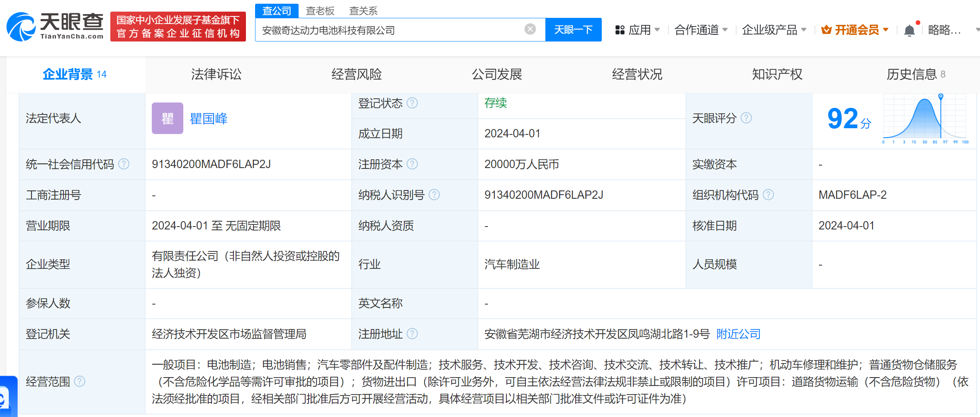The width and height of the screenshot is (980, 417).
Task: Click help icon beside 纳税人识别号
Action: [434, 195]
